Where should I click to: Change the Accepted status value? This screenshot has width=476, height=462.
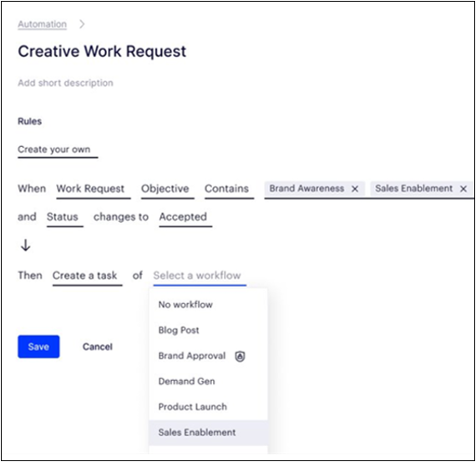coord(185,218)
